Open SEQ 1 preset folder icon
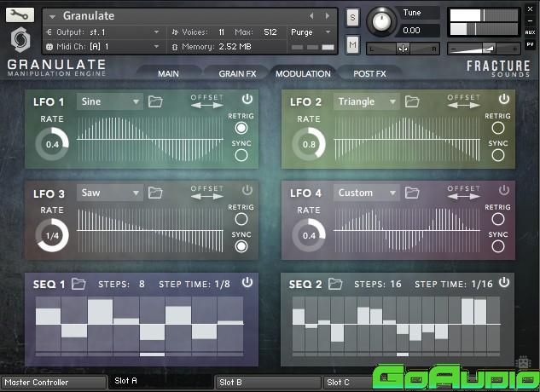This screenshot has width=540, height=392. pyautogui.click(x=78, y=284)
